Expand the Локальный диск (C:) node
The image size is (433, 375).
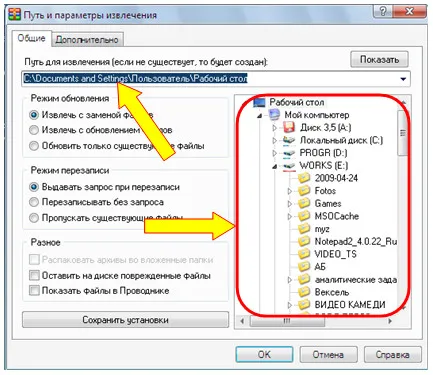coord(275,141)
